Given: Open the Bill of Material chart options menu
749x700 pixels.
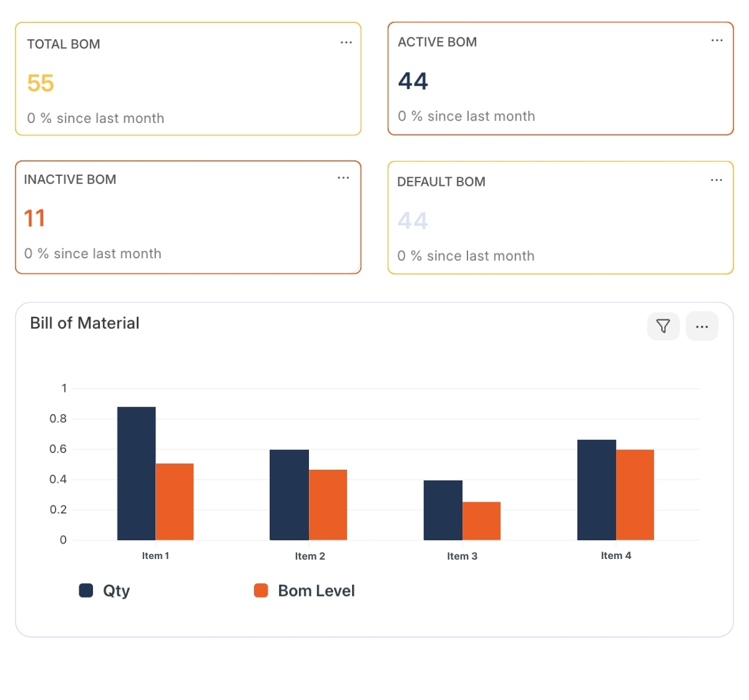Looking at the screenshot, I should point(702,326).
